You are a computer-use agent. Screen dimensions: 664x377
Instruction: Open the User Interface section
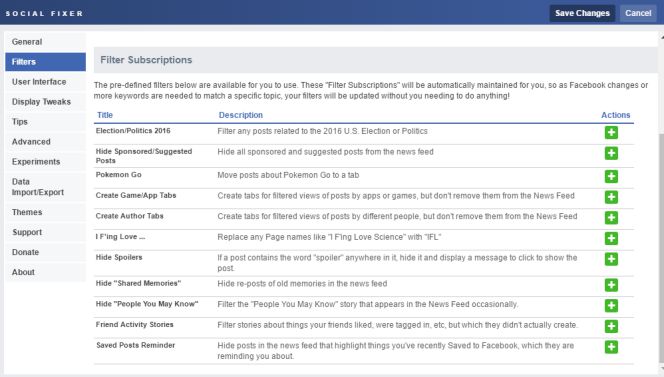click(x=45, y=82)
